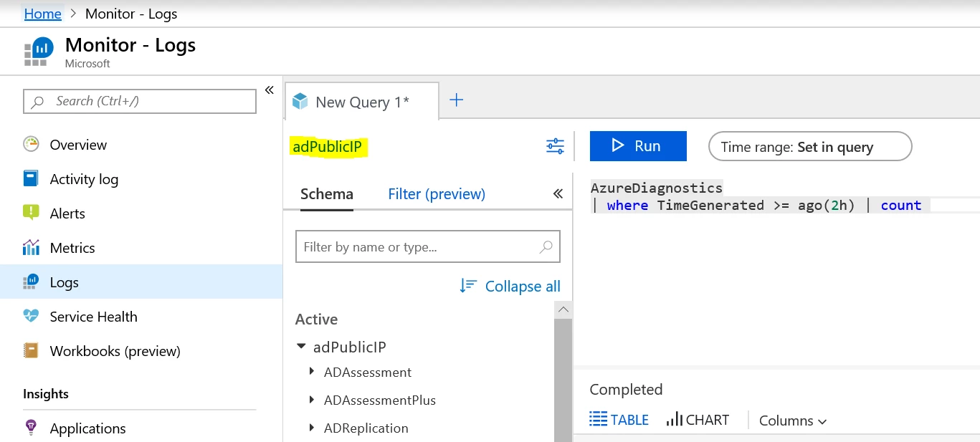980x442 pixels.
Task: Add a new query tab
Action: click(456, 100)
